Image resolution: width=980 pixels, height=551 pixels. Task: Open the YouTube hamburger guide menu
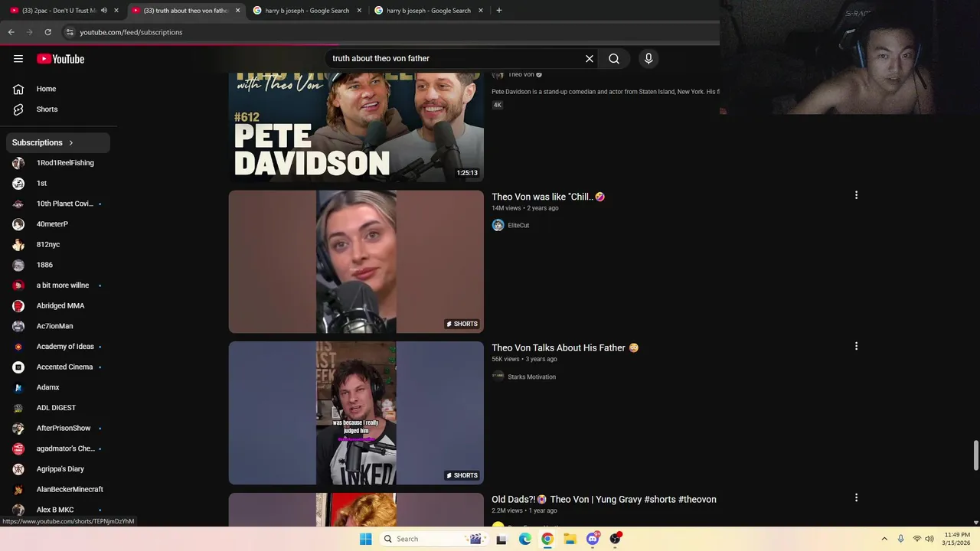pos(18,59)
